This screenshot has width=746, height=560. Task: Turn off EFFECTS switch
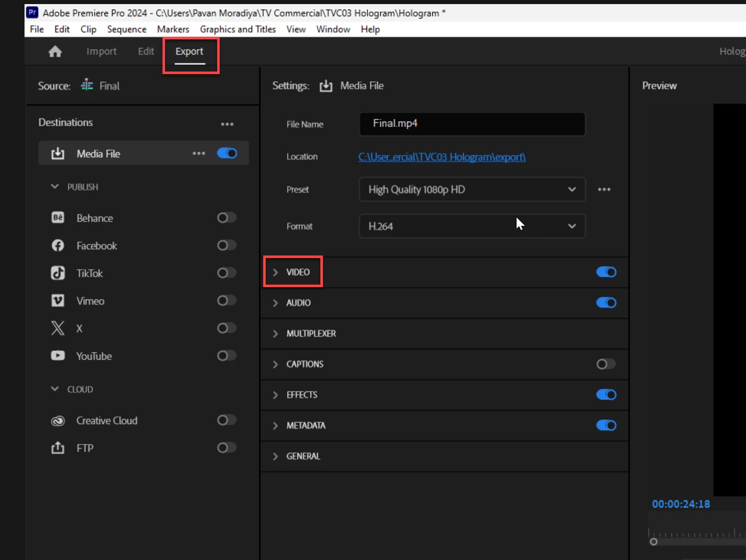[606, 394]
